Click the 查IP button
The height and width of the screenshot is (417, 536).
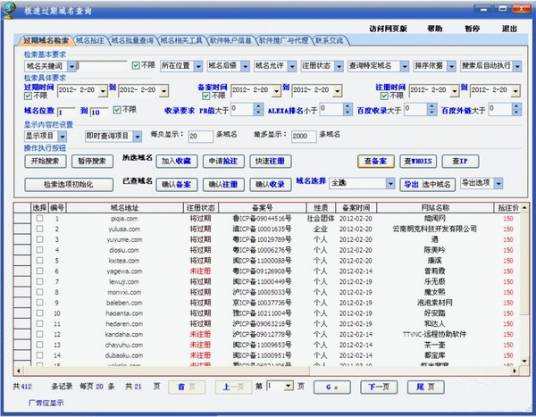(x=460, y=161)
